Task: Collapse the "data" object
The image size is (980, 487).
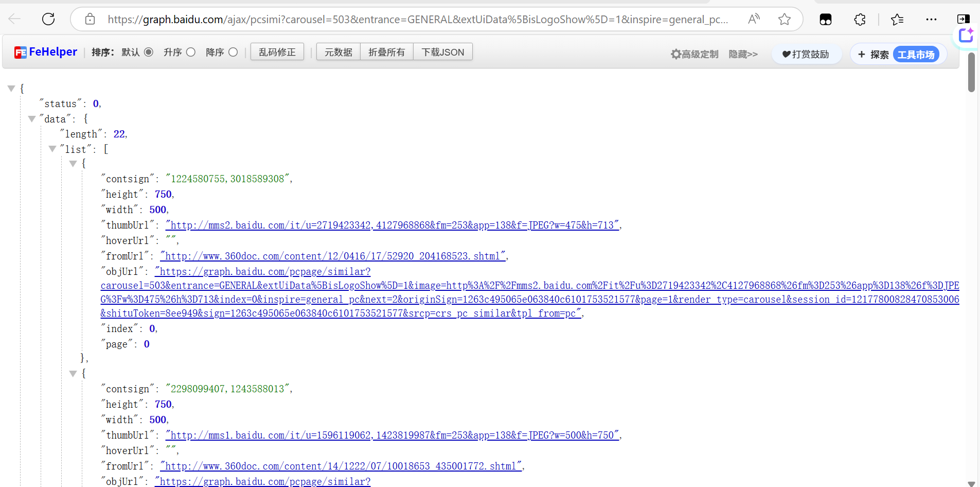Action: click(32, 119)
